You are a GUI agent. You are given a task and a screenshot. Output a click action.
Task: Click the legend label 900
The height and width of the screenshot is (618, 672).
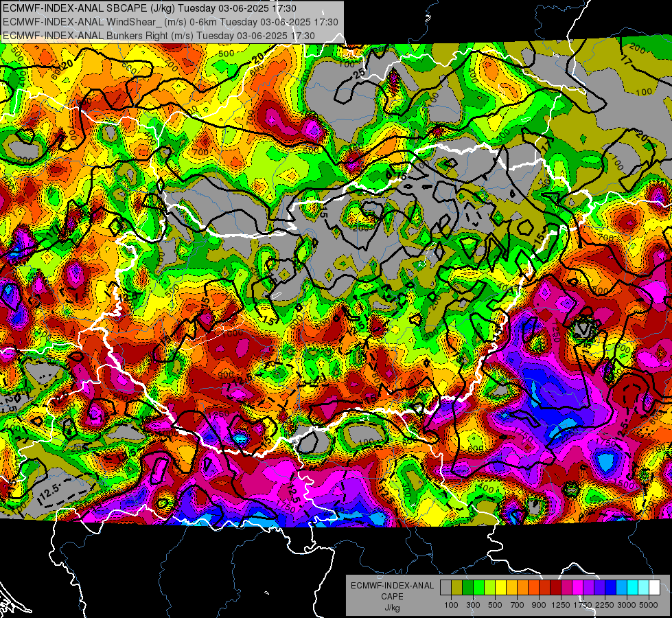539,605
